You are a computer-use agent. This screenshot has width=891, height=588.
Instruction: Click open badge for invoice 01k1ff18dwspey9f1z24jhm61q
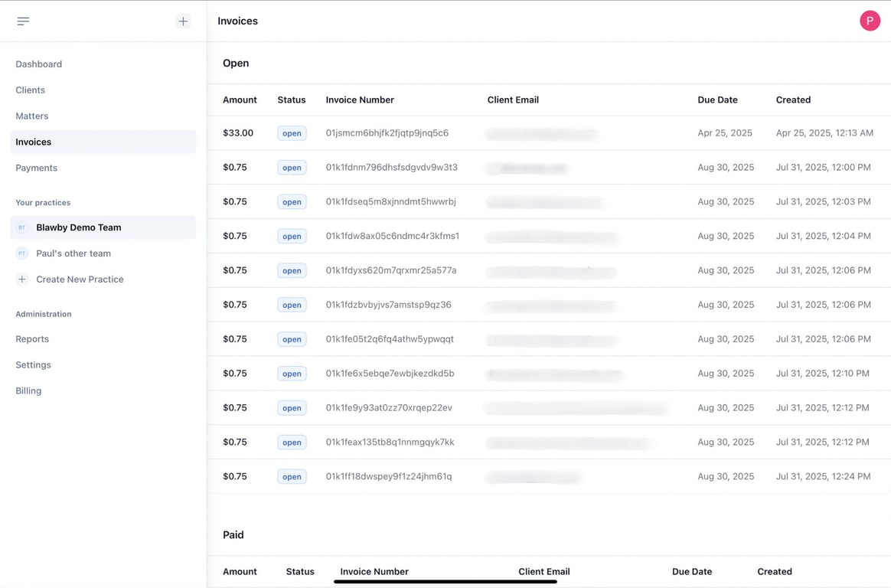click(x=292, y=477)
